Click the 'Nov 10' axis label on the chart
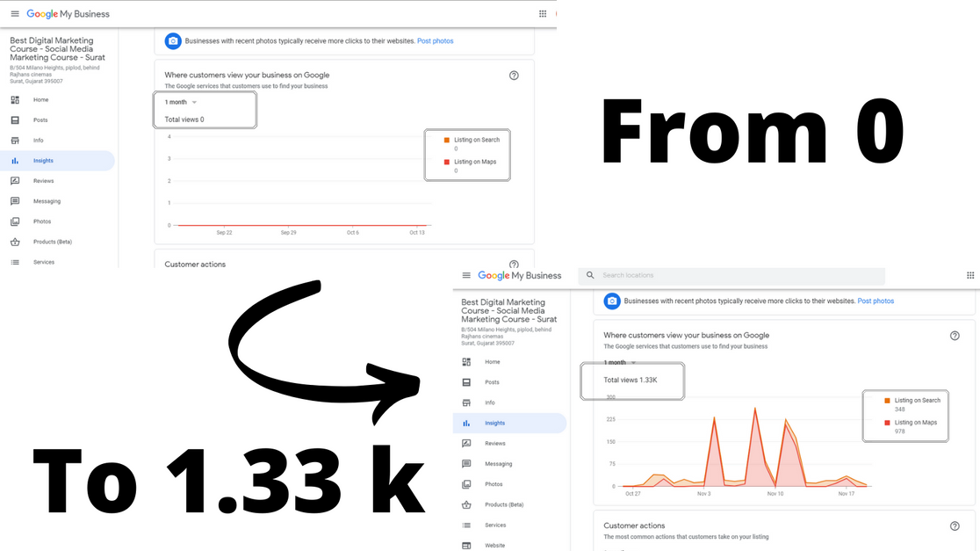The width and height of the screenshot is (980, 551). (775, 494)
